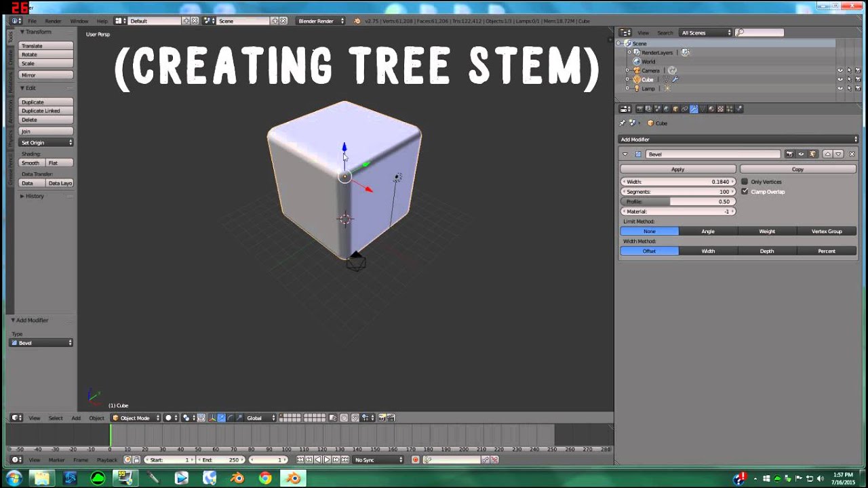Expand the Set Origin dropdown

click(46, 142)
